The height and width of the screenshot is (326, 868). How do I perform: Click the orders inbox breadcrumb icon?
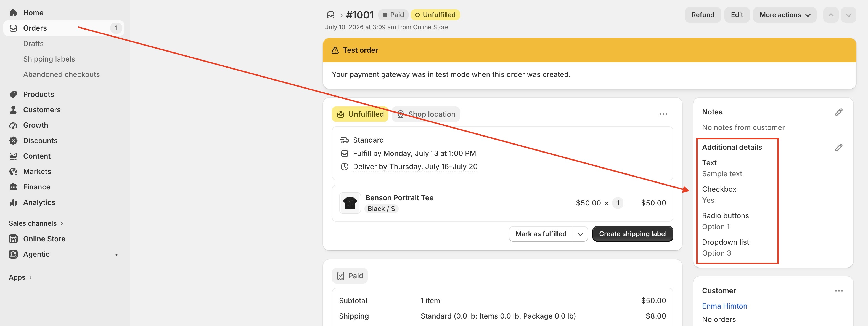330,15
